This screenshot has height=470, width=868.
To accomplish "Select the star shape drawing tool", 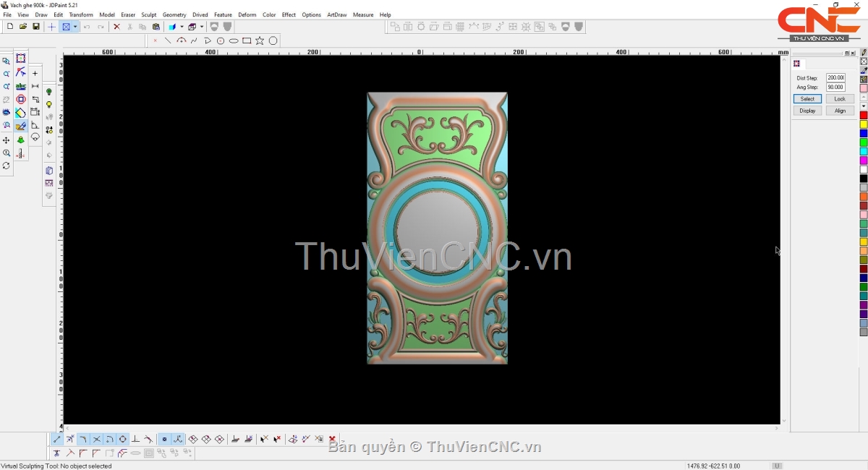I will pos(260,40).
